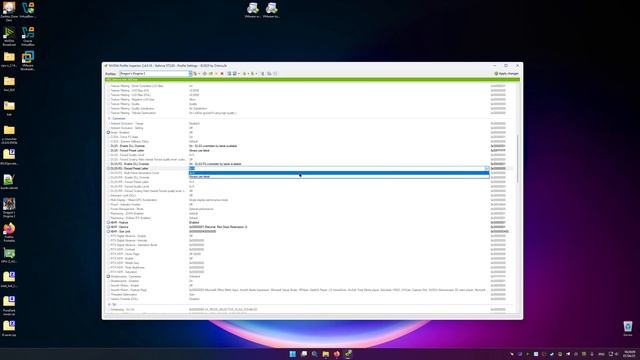Image resolution: width=640 pixels, height=360 pixels.
Task: Click the 'Enabled' value of rBAR - Feature
Action: coord(194,222)
